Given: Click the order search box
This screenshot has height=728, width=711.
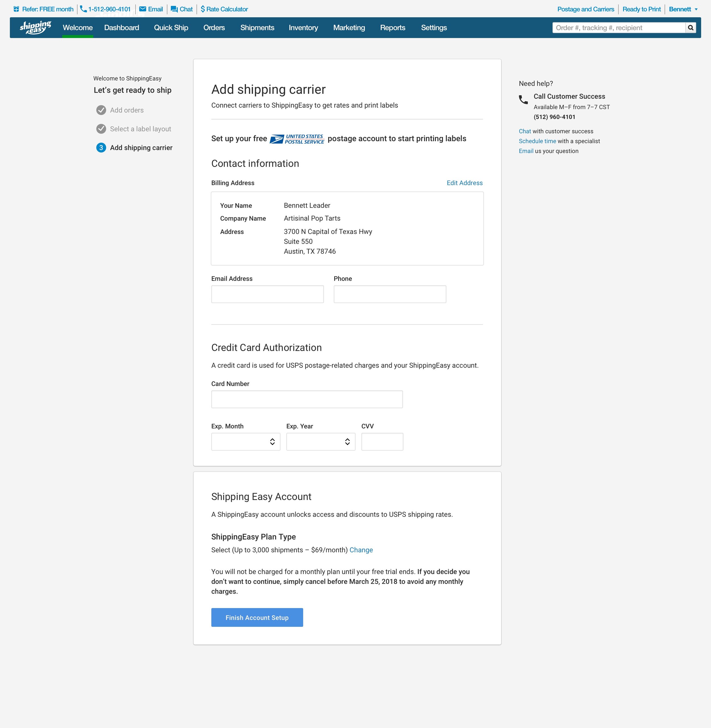Looking at the screenshot, I should [x=619, y=28].
